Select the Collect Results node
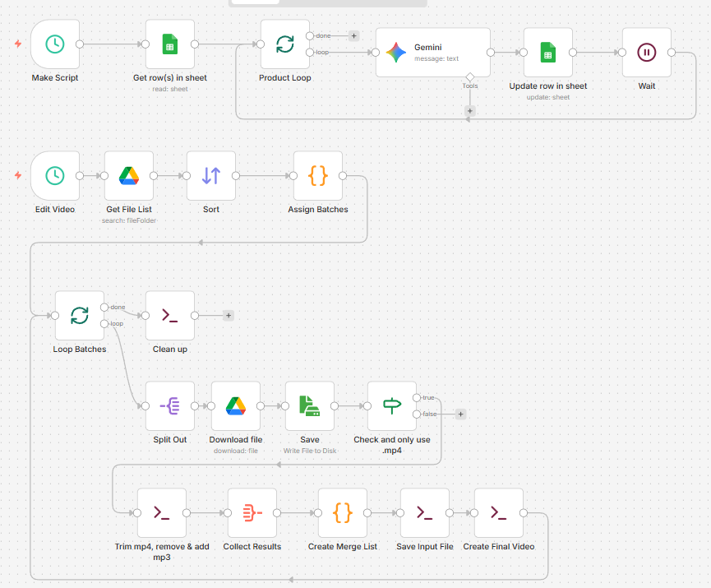This screenshot has height=588, width=711. coord(252,512)
